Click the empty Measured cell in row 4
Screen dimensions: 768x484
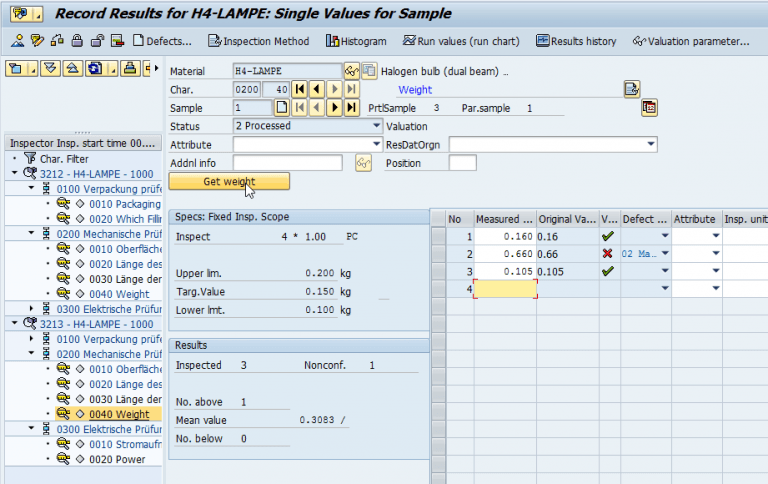coord(505,289)
